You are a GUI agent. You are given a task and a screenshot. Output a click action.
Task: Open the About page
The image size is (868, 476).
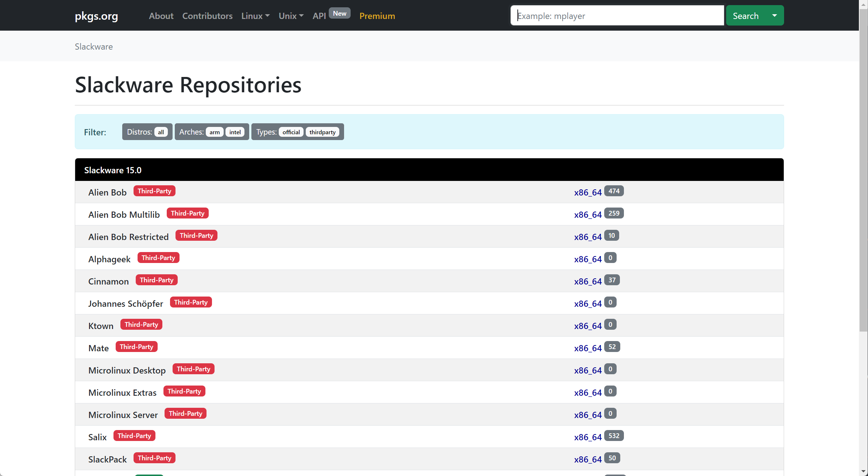click(161, 16)
